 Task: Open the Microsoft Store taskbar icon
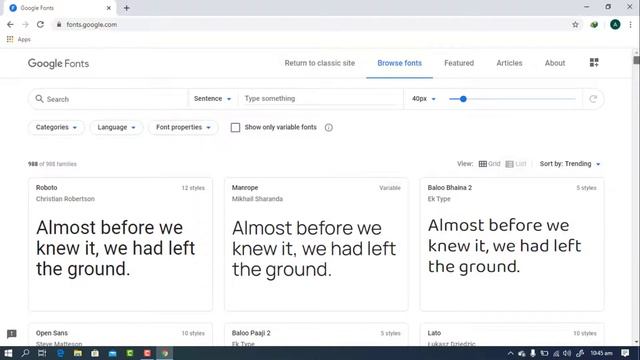(x=95, y=353)
